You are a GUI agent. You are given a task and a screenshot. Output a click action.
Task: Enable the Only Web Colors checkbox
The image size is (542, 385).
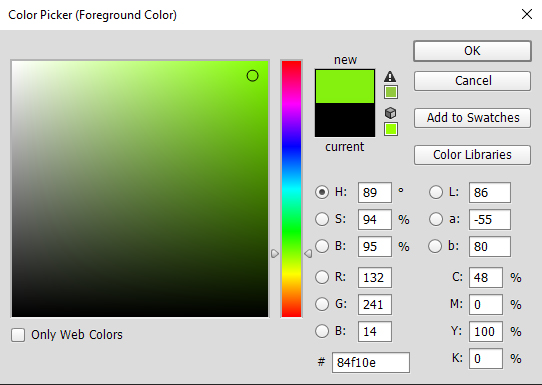[18, 335]
